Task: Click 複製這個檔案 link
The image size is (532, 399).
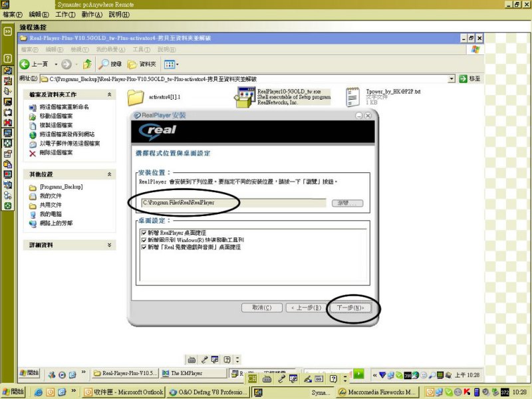Action: 56,125
